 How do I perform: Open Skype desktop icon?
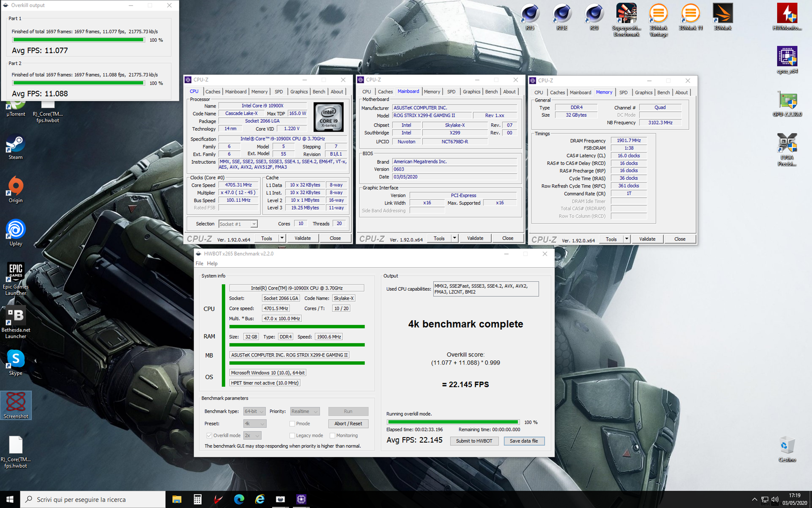(x=16, y=363)
